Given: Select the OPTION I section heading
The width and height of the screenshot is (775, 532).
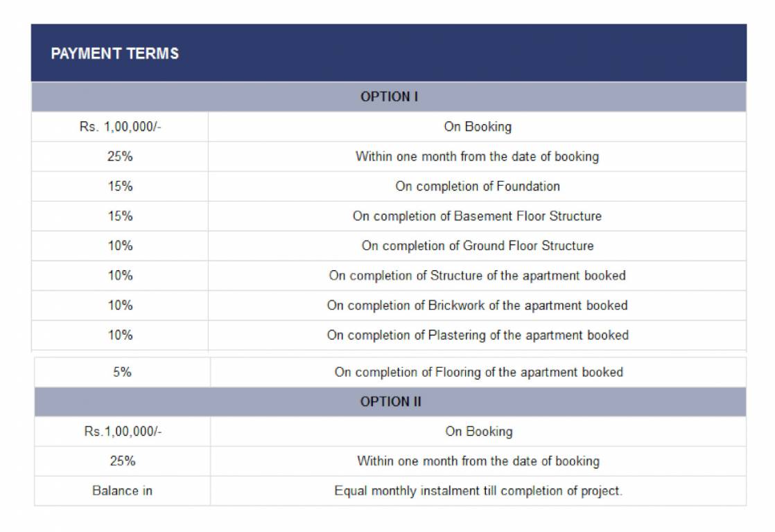Looking at the screenshot, I should [x=389, y=97].
